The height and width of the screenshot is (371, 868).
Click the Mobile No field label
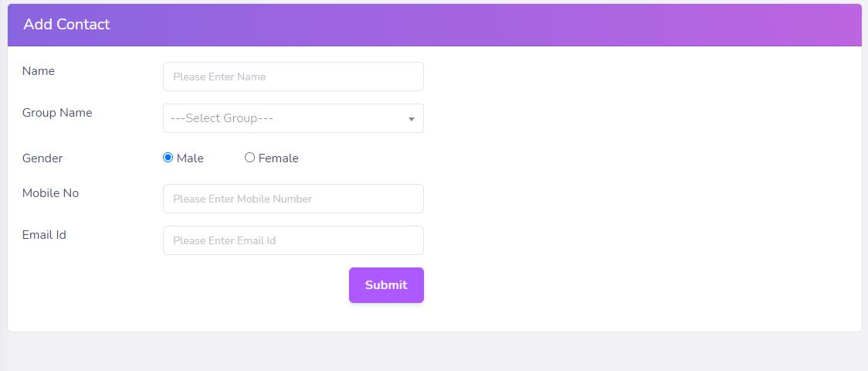(50, 193)
